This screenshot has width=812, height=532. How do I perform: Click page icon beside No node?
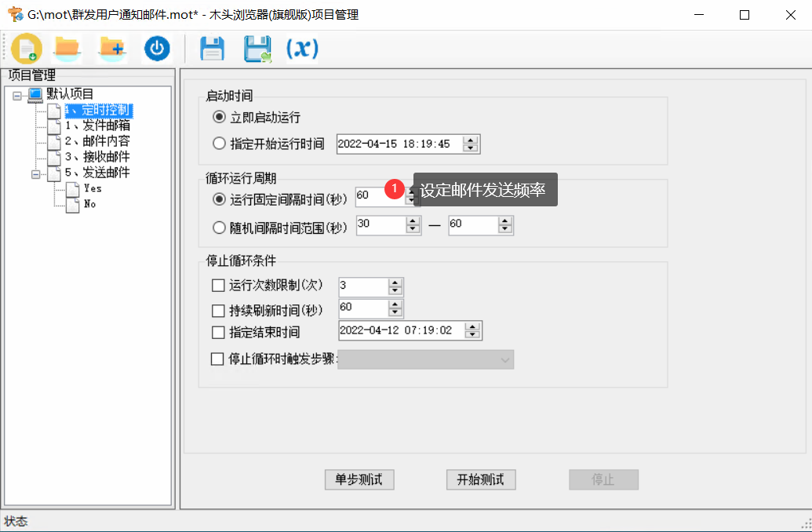[73, 204]
